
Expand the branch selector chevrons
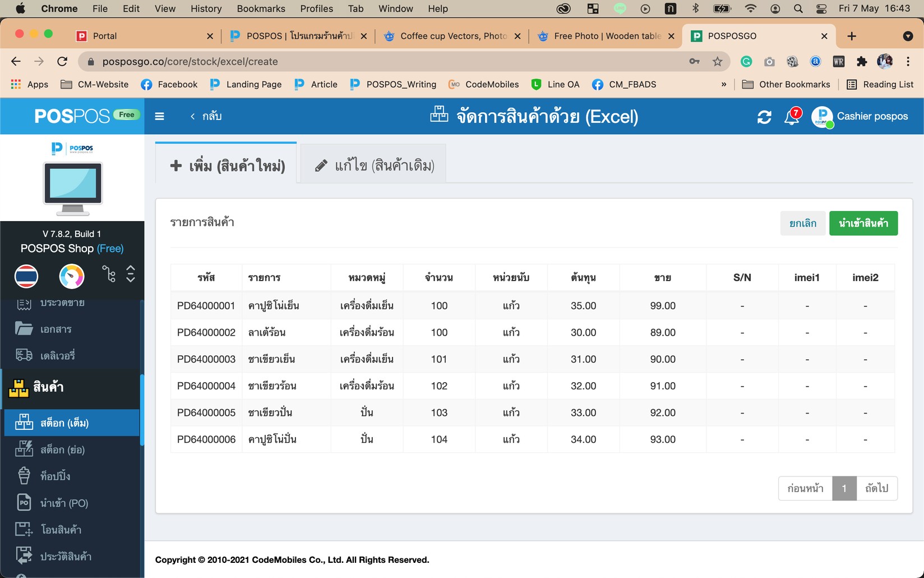coord(130,274)
